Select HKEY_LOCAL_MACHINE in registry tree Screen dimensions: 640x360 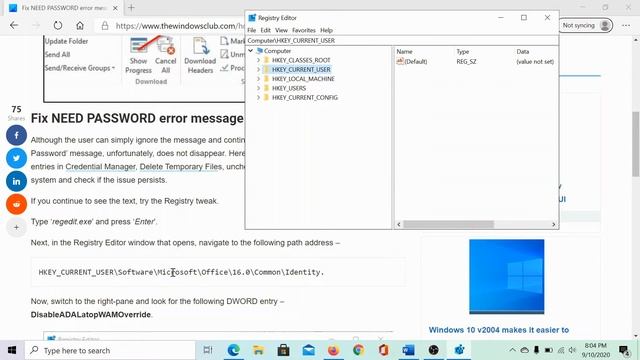(303, 79)
